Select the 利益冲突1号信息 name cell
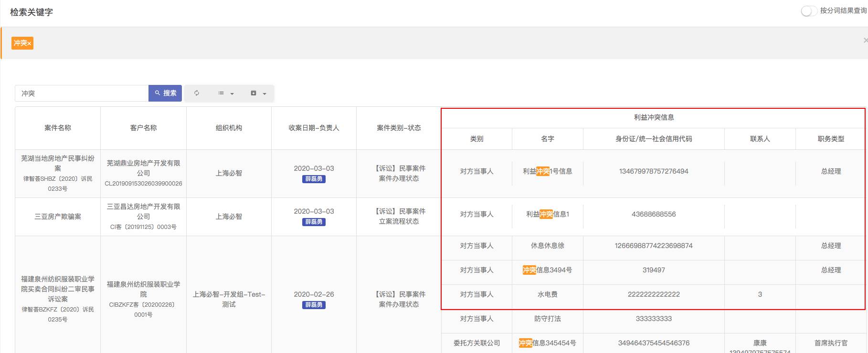 click(x=547, y=171)
